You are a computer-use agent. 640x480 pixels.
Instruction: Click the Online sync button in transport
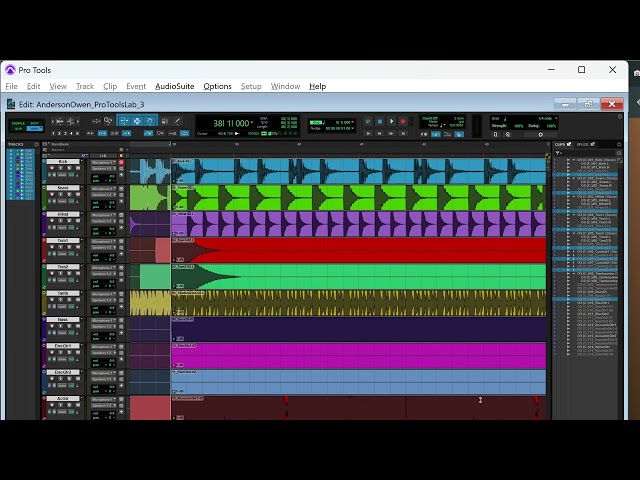point(368,121)
